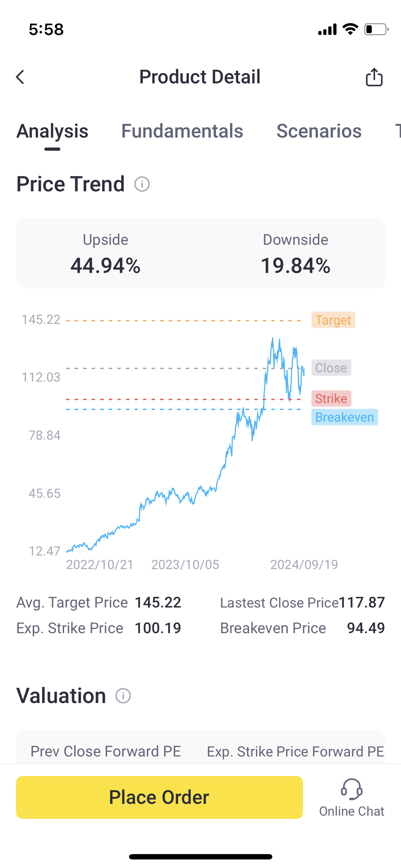The height and width of the screenshot is (868, 401).
Task: Tap the Breakeven Price 94.49 value
Action: 366,628
